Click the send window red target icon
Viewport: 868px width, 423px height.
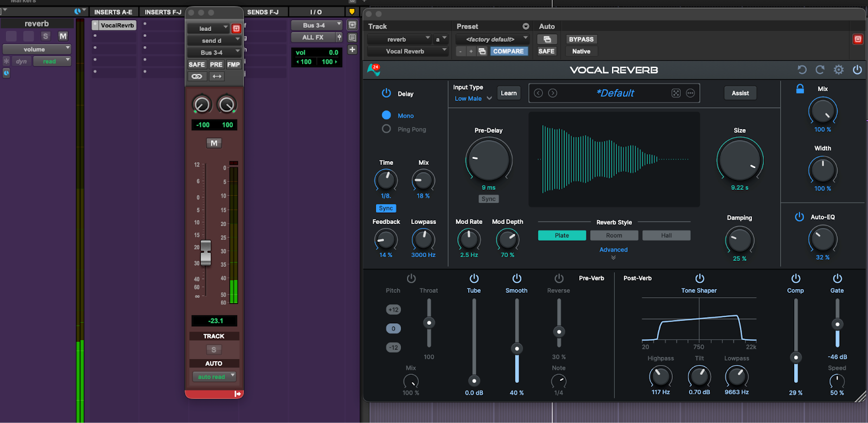[x=236, y=28]
